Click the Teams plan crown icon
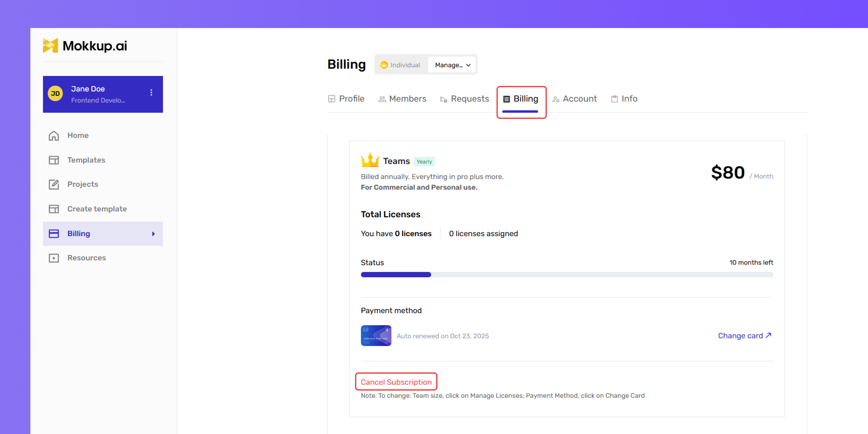The height and width of the screenshot is (434, 868). point(370,160)
